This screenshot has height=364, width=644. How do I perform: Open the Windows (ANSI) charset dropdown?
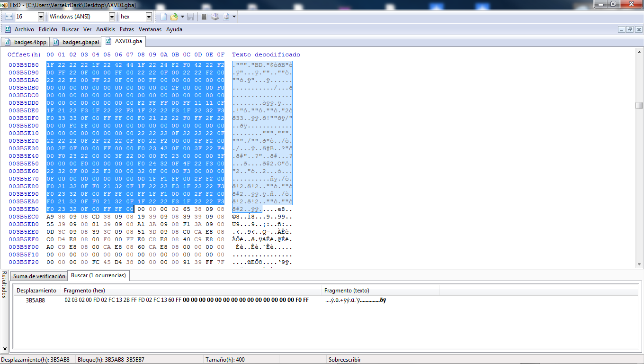pos(112,17)
